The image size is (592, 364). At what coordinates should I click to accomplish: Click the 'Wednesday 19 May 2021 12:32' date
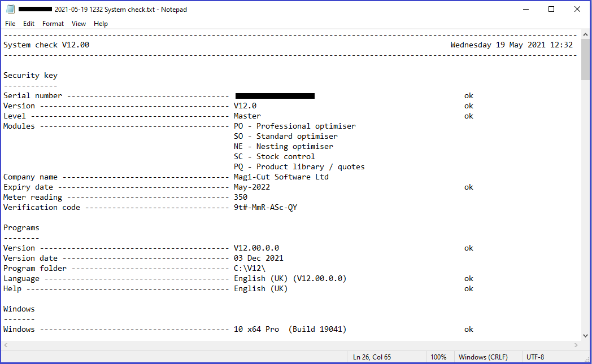coord(512,45)
